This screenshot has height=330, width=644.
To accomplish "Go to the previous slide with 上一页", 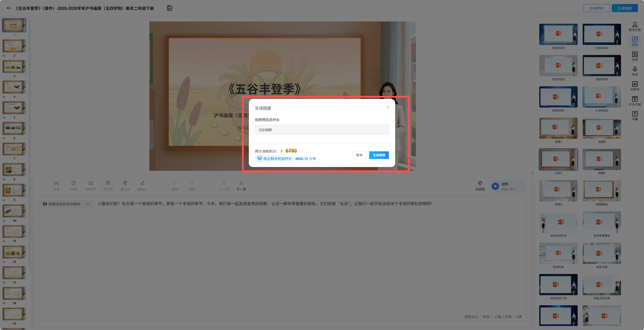I will point(224,186).
